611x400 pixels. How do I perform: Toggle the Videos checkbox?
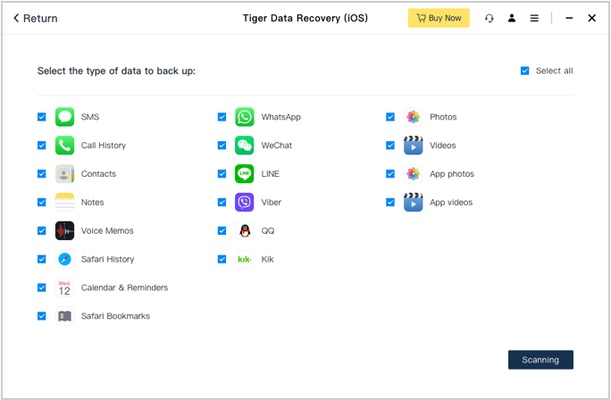(x=390, y=145)
